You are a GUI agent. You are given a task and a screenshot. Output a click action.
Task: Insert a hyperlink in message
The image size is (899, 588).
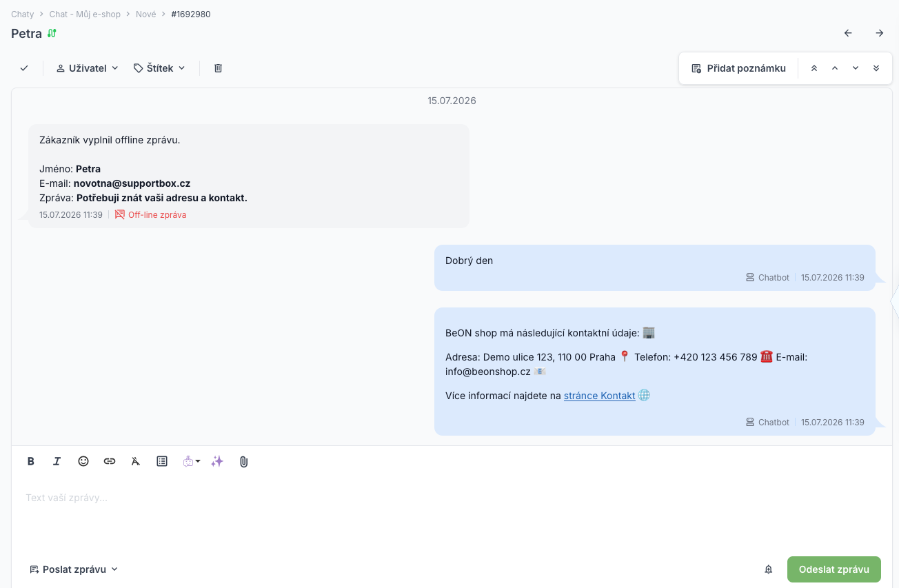(x=110, y=461)
